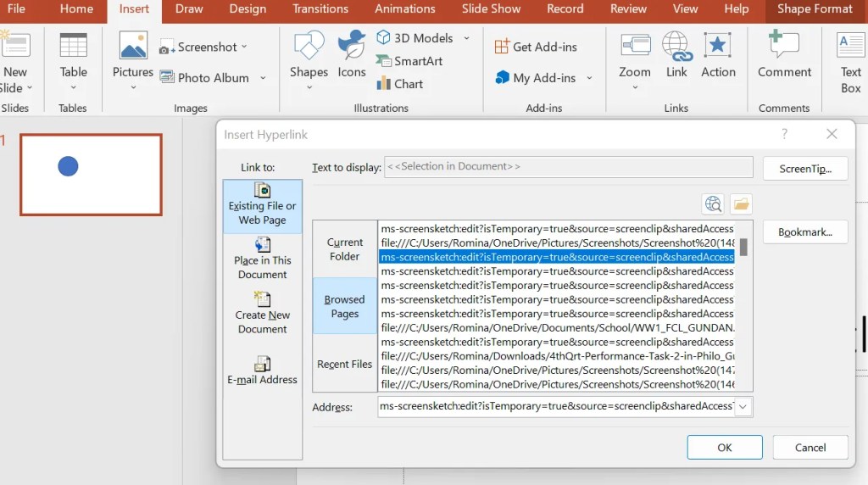Select E-mail Address link type
868x485 pixels.
263,371
